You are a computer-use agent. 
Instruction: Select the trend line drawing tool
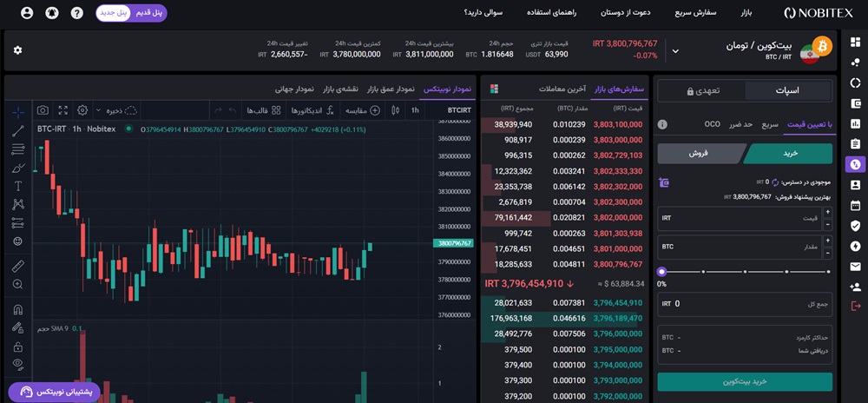click(x=17, y=130)
